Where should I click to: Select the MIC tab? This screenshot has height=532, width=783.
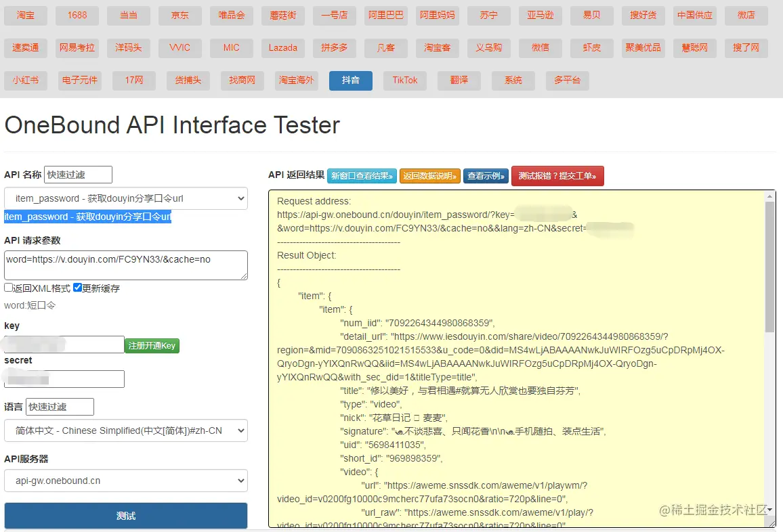pos(231,48)
